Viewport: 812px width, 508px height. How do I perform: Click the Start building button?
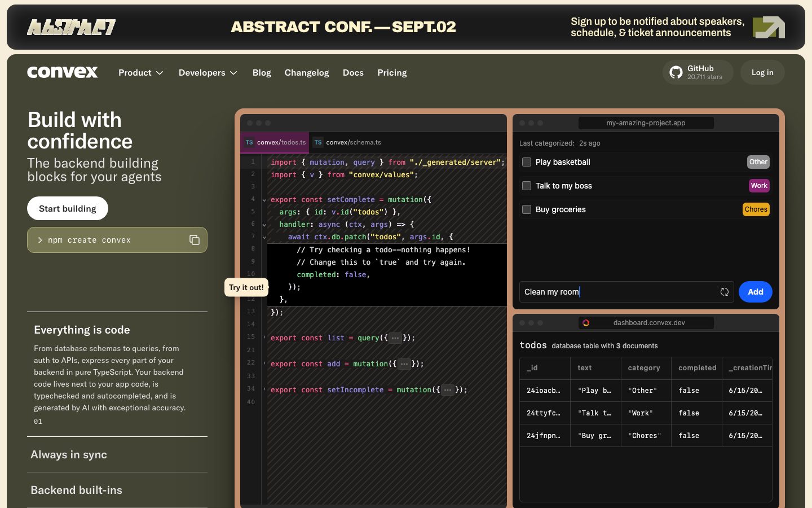[x=68, y=208]
